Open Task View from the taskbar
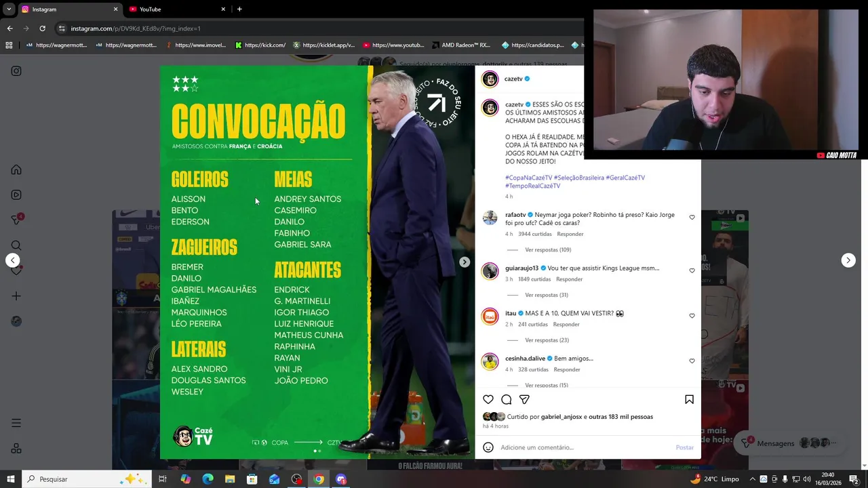868x488 pixels. (163, 479)
